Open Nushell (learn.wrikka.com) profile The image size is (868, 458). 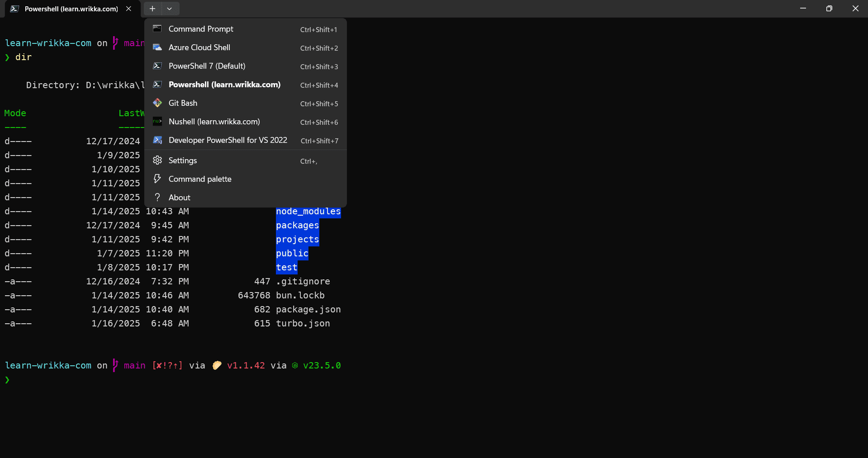246,122
